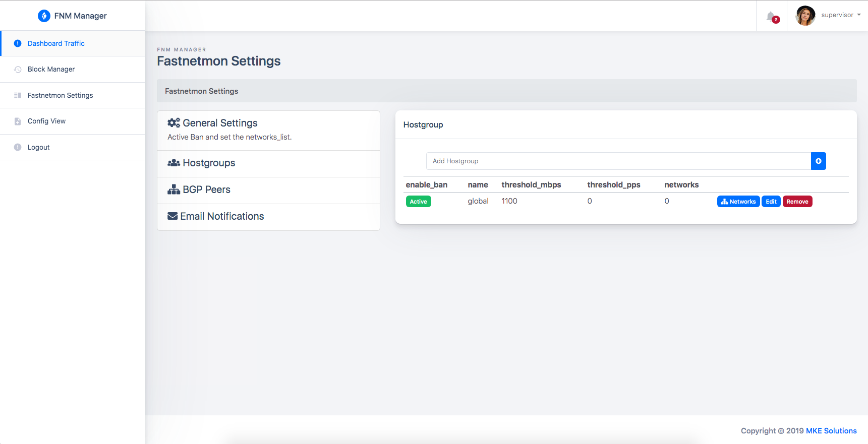Viewport: 868px width, 444px height.
Task: Open the General Settings section
Action: click(268, 131)
